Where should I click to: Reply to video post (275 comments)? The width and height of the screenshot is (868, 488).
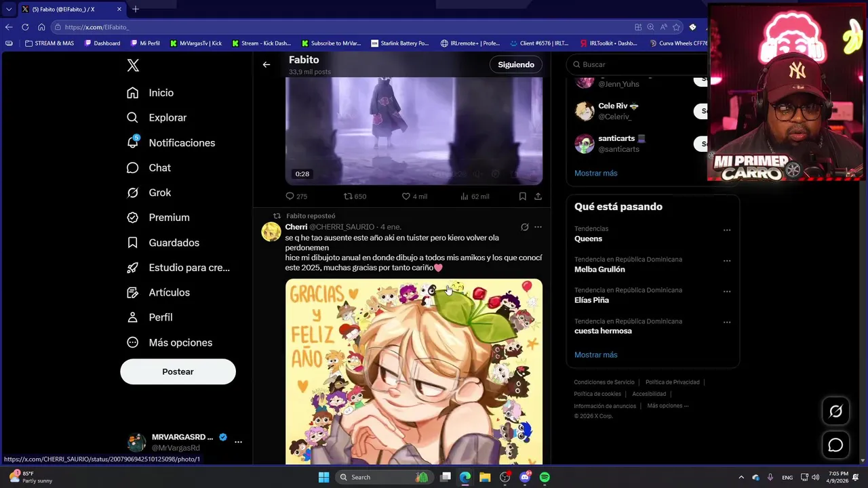click(296, 197)
